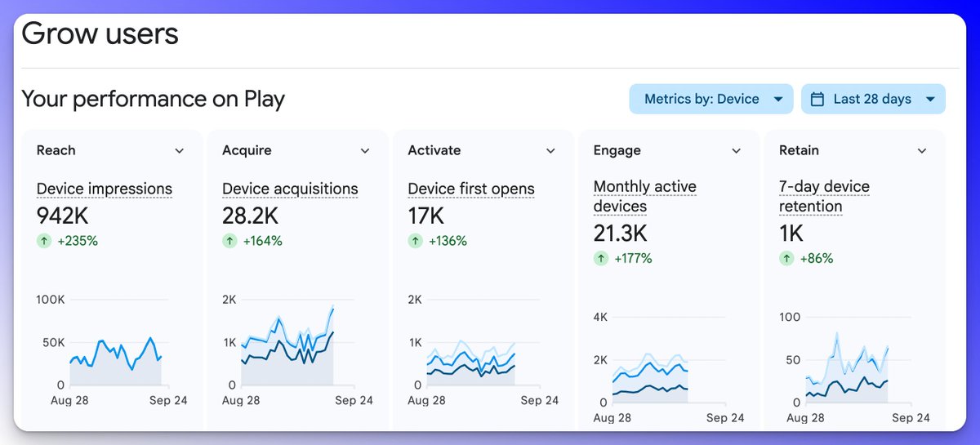Click the Retain card title
980x445 pixels.
tap(799, 150)
